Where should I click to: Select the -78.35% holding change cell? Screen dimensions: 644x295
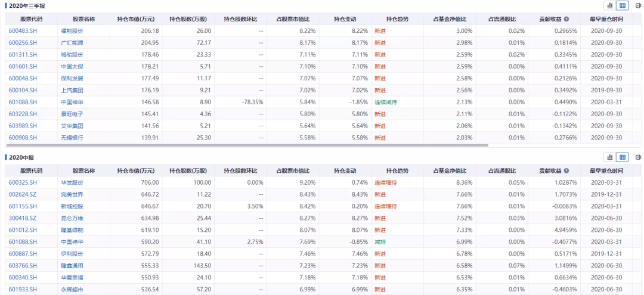pos(252,102)
